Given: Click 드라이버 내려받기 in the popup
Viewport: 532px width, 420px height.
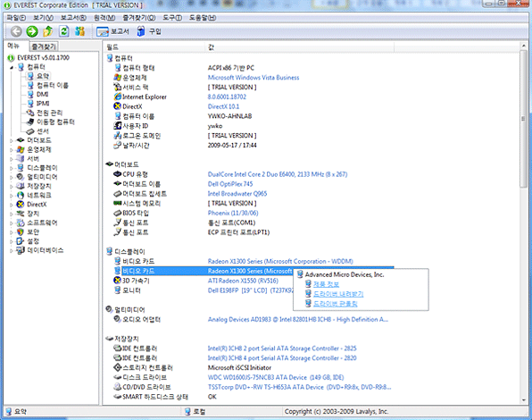Looking at the screenshot, I should pyautogui.click(x=338, y=294).
